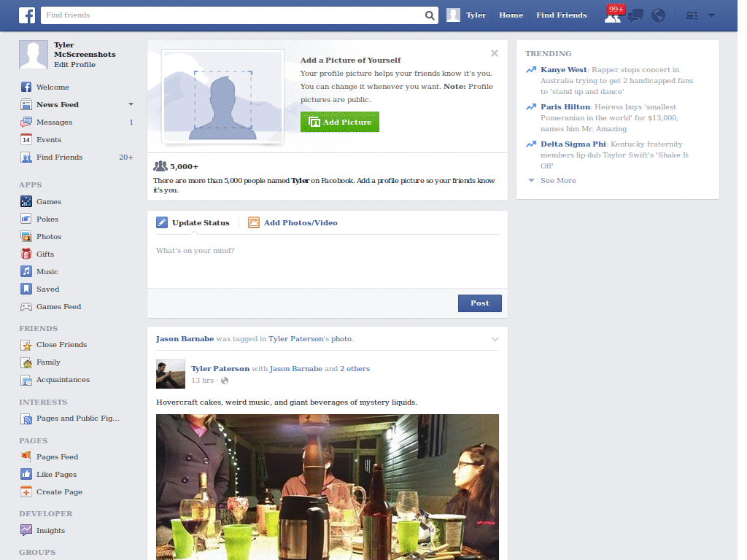
Task: Click the Pages and Public Figures icon
Action: pos(26,419)
